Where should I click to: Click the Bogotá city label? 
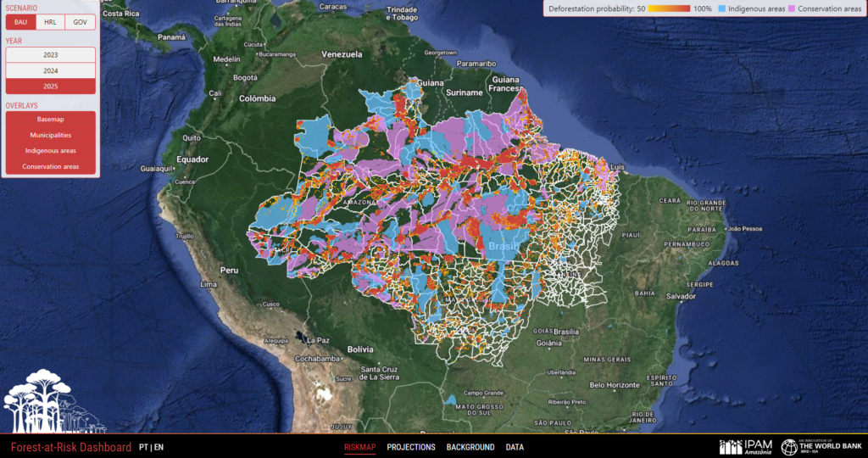(245, 78)
